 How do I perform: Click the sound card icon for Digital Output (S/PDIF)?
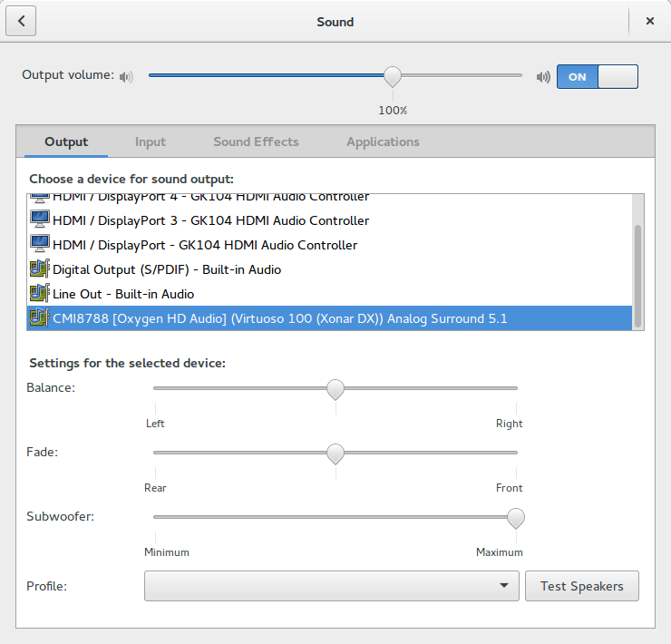pos(39,269)
